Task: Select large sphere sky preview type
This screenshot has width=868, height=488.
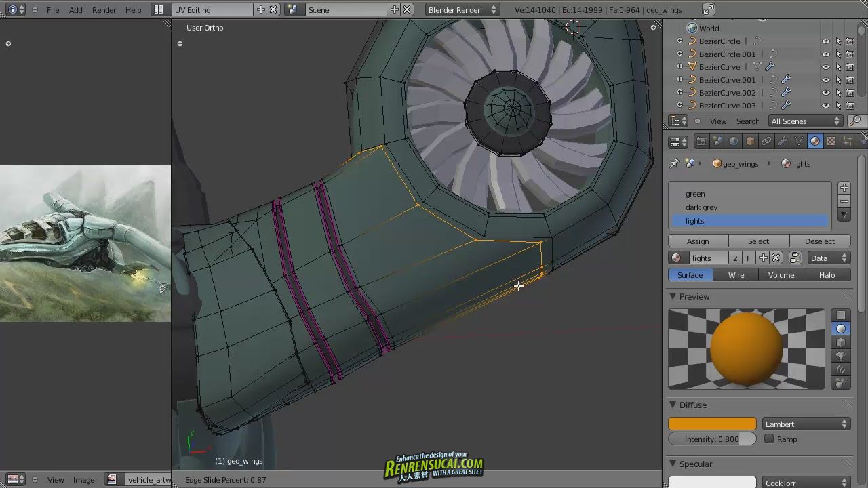Action: (841, 384)
